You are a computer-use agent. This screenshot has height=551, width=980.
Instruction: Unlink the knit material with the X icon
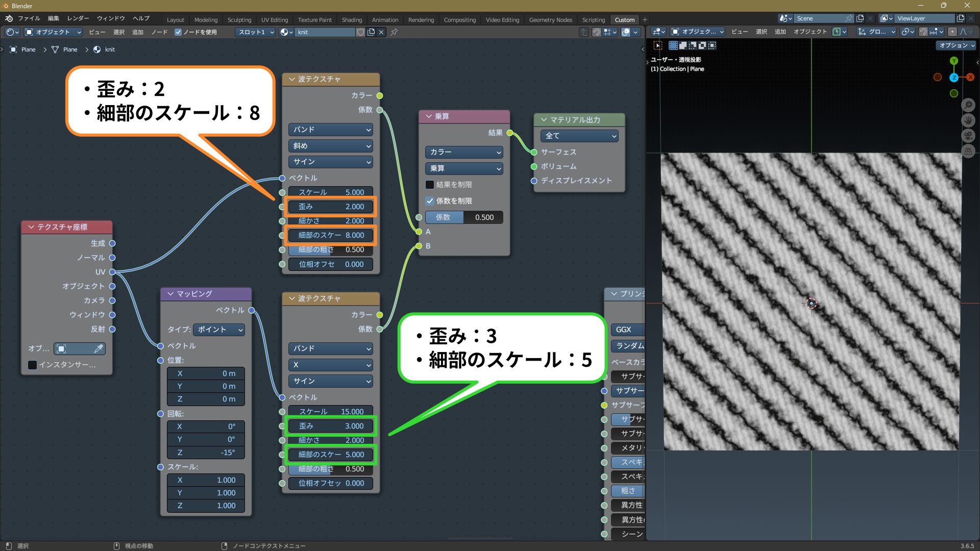pyautogui.click(x=381, y=32)
